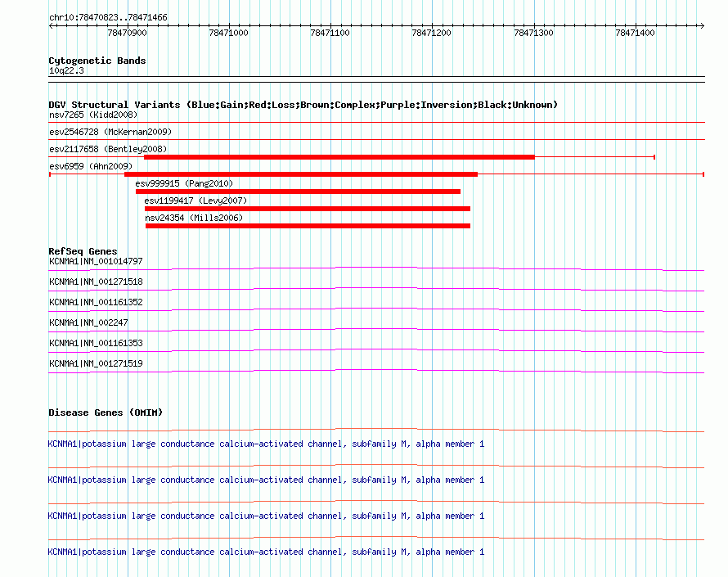728x577 pixels.
Task: Click the Disease Genes (OMIM) track heading
Action: [106, 412]
